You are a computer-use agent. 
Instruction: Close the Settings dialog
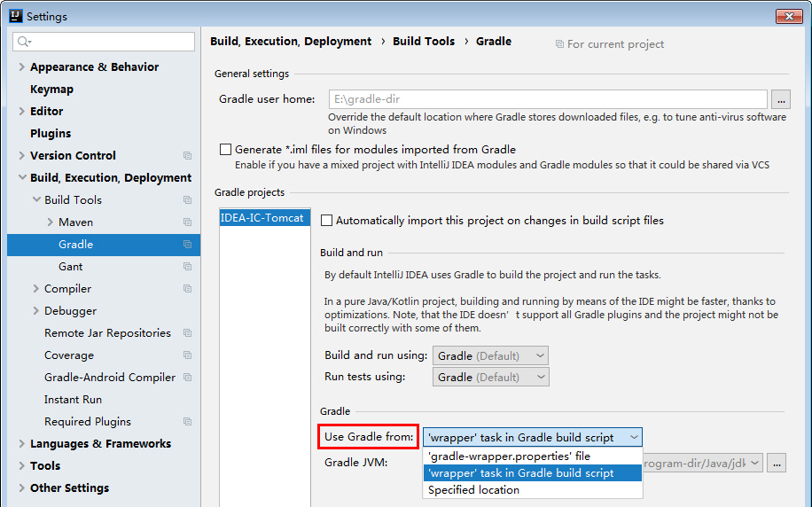pos(789,16)
